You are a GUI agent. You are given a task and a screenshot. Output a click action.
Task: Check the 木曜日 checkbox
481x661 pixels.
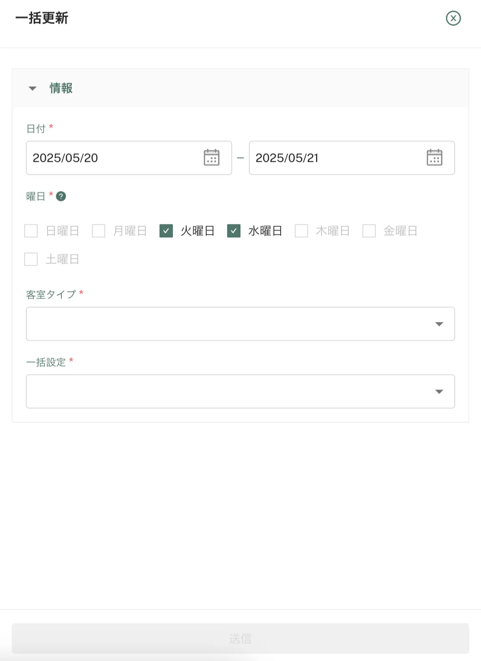301,231
